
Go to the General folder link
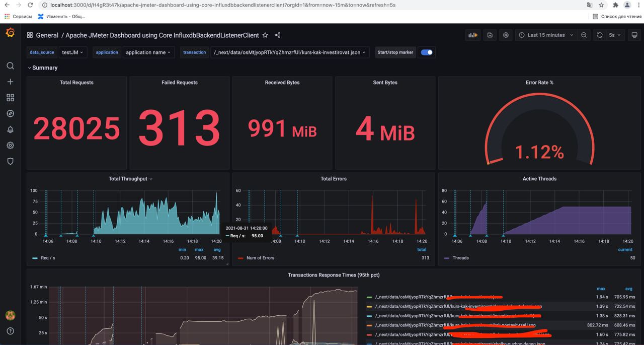(x=47, y=35)
